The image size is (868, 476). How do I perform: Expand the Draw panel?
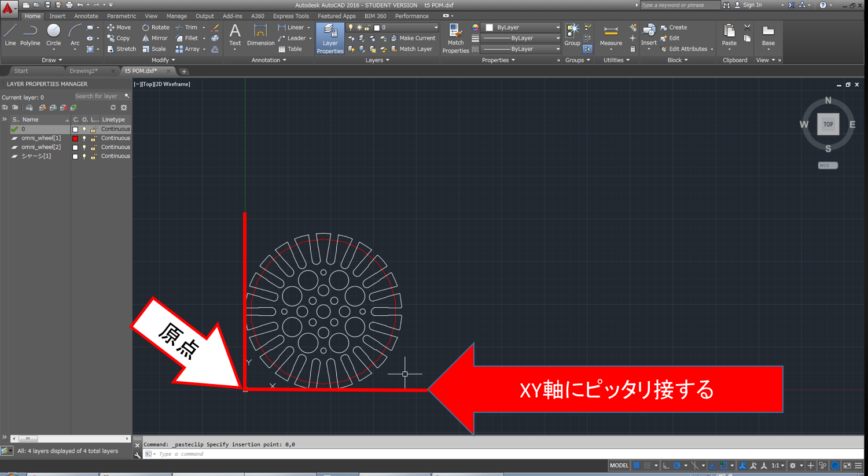tap(52, 60)
